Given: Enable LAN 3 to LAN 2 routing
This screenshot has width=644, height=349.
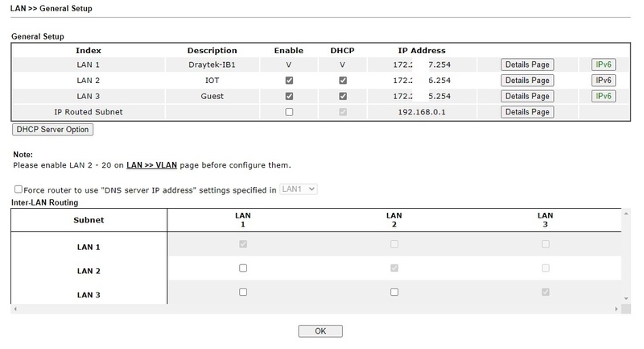Looking at the screenshot, I should click(x=394, y=293).
